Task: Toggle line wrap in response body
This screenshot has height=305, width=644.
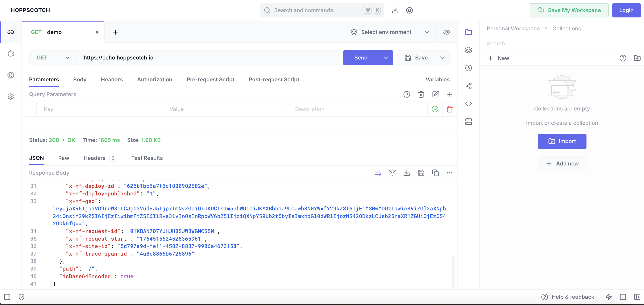Action: (378, 173)
